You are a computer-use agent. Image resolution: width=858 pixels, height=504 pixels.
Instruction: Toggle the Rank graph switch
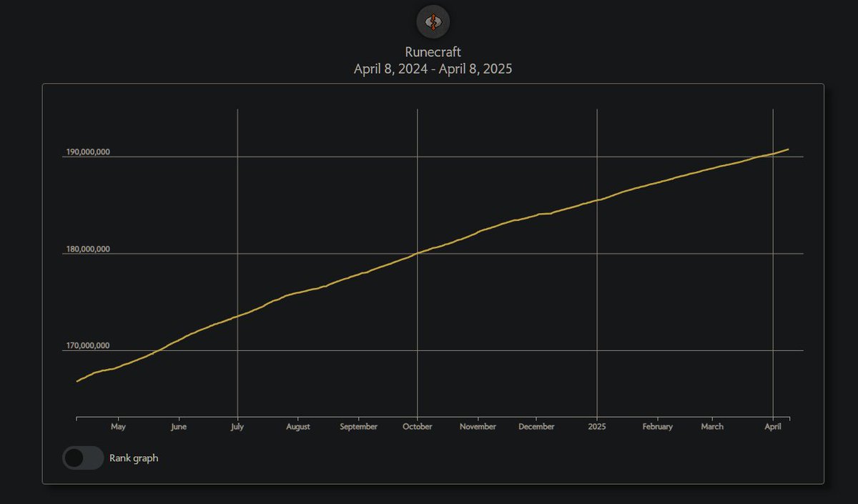coord(83,458)
